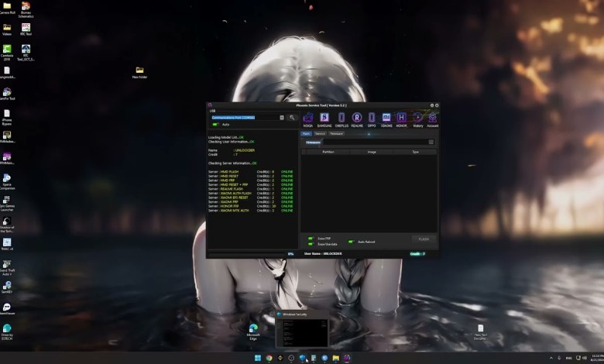The height and width of the screenshot is (364, 604).
Task: Open the iPhone Bypass desktop file
Action: point(7,118)
